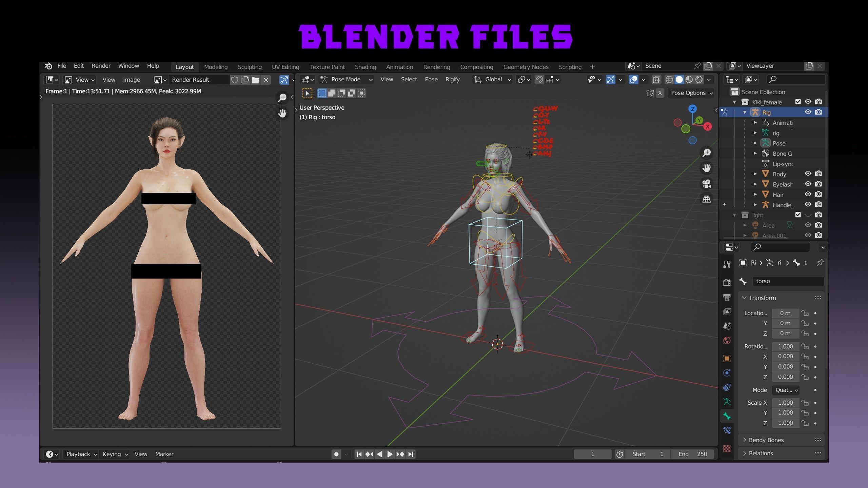This screenshot has width=868, height=488.
Task: Open the rotation Mode Quaternion dropdown
Action: click(x=786, y=390)
